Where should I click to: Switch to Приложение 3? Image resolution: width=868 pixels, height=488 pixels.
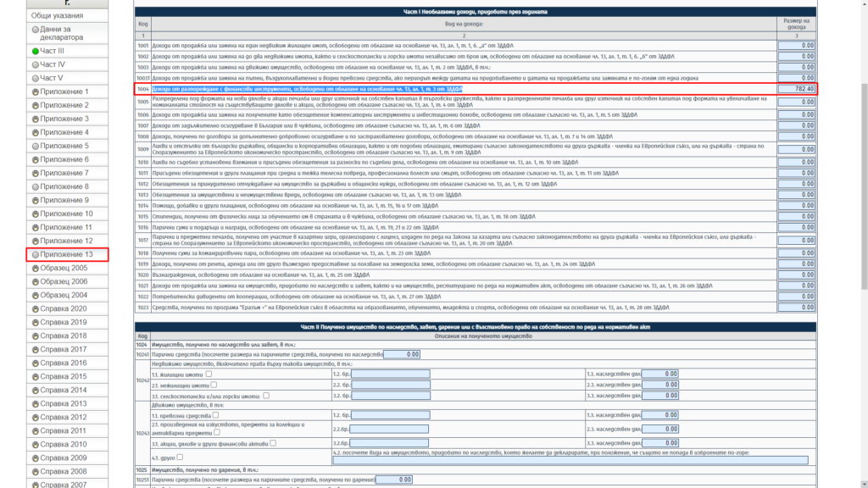[64, 119]
